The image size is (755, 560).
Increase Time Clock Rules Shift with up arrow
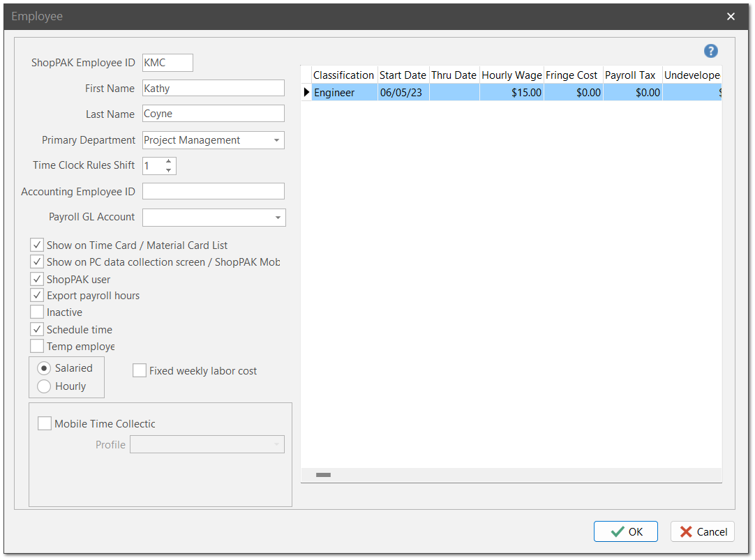point(169,161)
